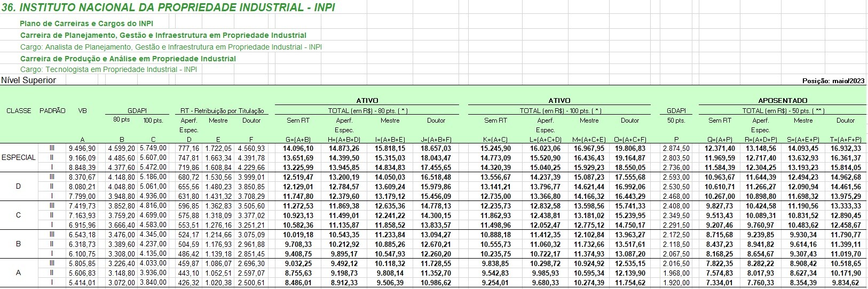Select the VB cell '5.414,01'

[x=82, y=283]
